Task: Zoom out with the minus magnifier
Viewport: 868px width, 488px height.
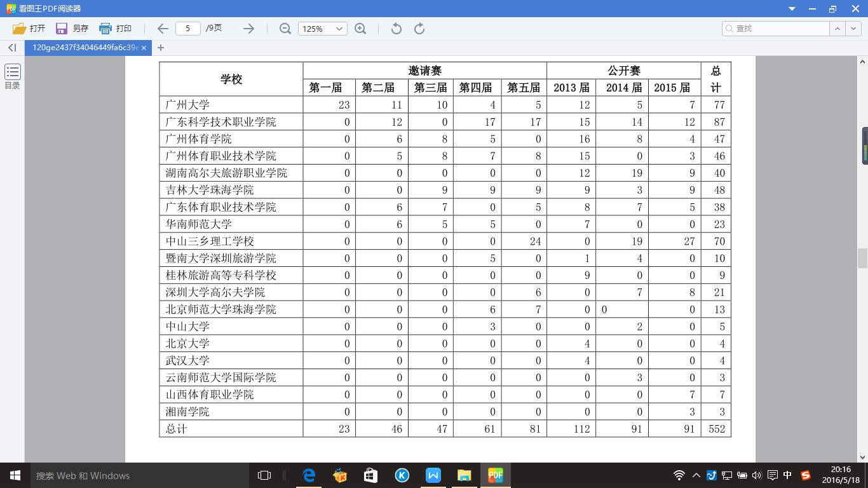Action: tap(285, 29)
